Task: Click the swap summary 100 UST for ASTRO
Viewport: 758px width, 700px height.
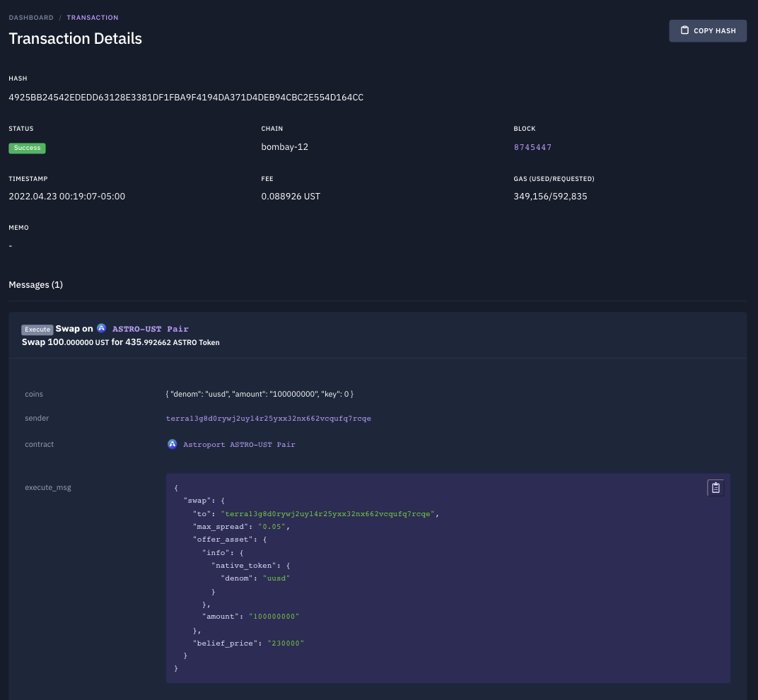Action: tap(120, 342)
